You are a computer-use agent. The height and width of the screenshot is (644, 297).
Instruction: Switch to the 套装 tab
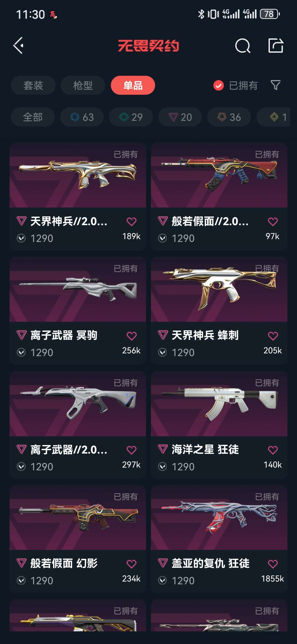[x=33, y=85]
